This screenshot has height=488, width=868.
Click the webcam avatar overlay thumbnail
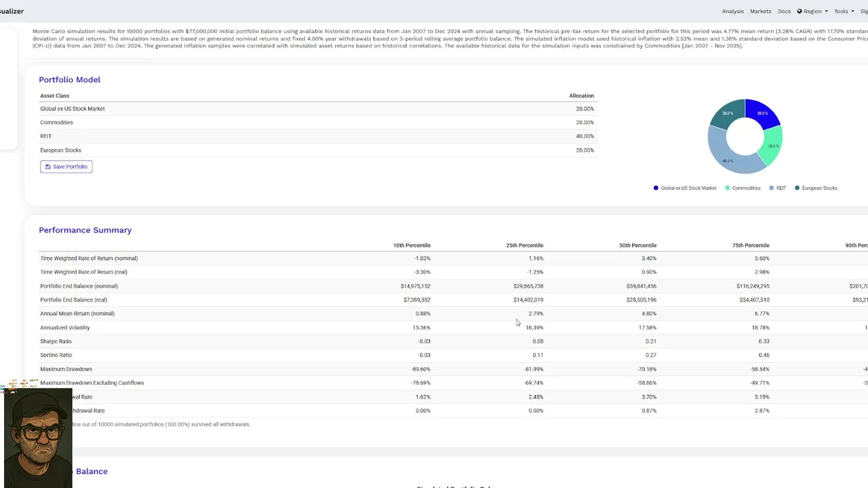click(x=37, y=437)
